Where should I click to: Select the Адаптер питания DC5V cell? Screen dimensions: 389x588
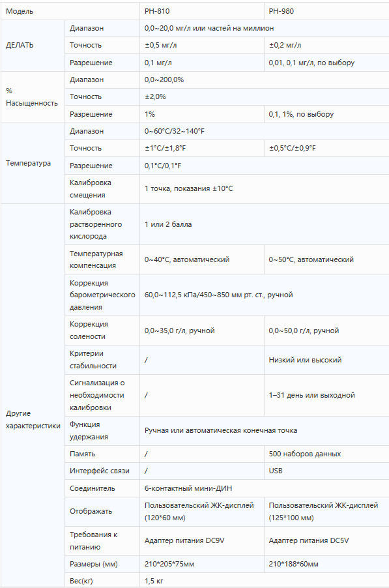coord(326,541)
